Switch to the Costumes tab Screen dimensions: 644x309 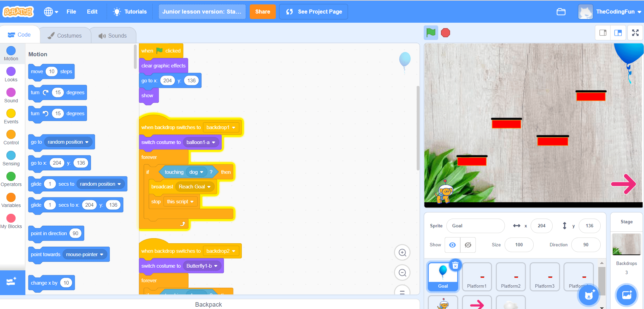tap(65, 36)
